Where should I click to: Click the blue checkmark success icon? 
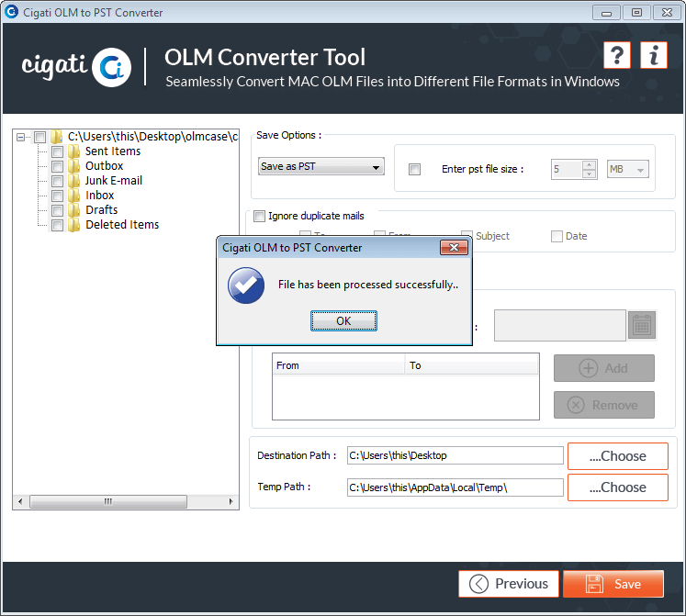pos(246,286)
